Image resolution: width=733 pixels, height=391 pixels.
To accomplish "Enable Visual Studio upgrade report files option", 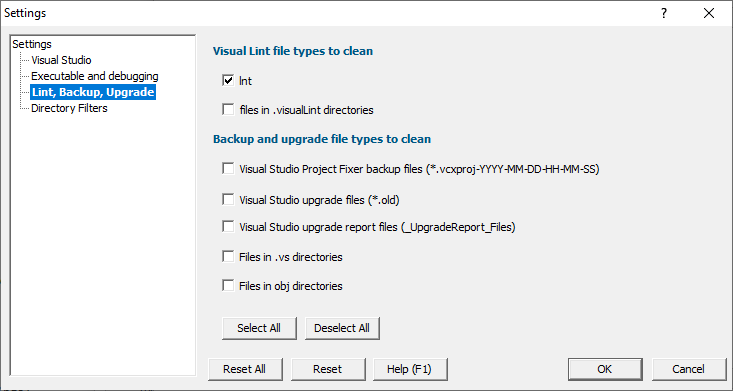I will click(x=228, y=227).
